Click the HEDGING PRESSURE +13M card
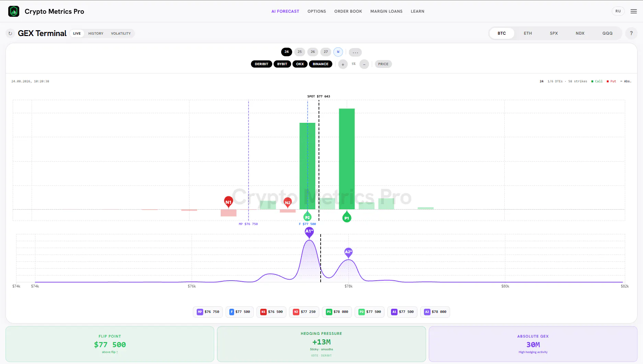 (321, 344)
